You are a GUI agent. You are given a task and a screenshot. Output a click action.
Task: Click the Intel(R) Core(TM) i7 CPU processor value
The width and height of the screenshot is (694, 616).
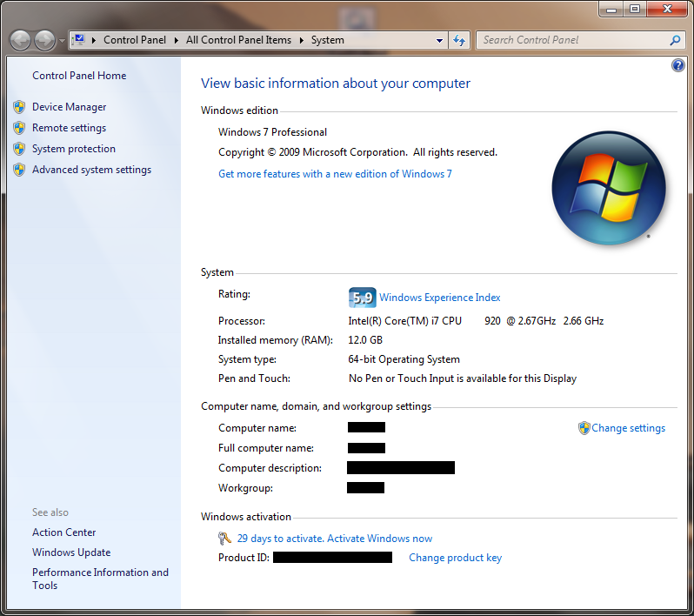coord(476,321)
